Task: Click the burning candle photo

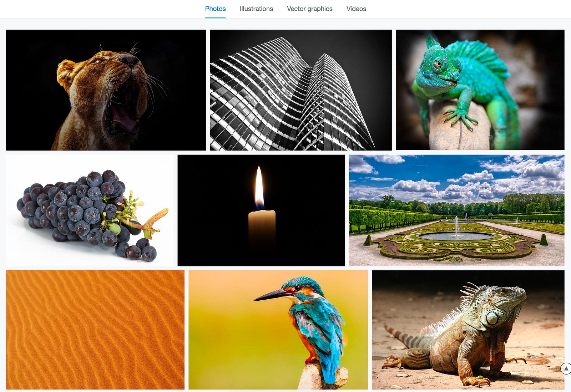Action: (261, 210)
